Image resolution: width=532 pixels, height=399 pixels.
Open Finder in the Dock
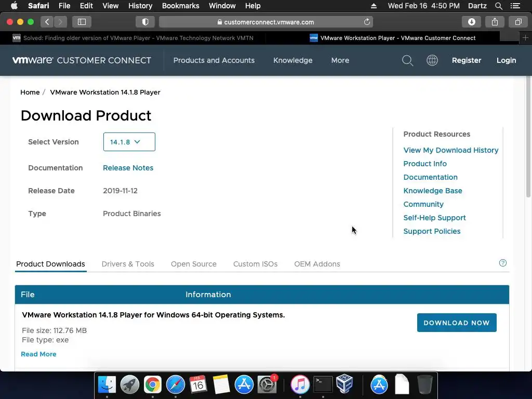coord(107,385)
